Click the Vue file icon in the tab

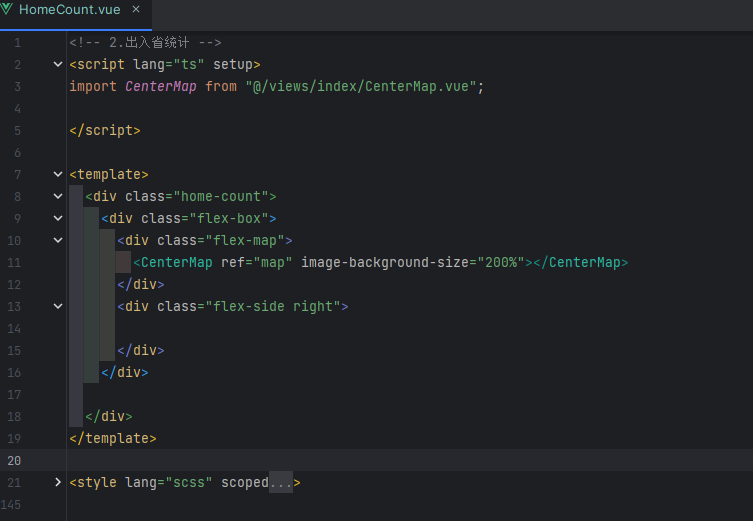pyautogui.click(x=9, y=8)
